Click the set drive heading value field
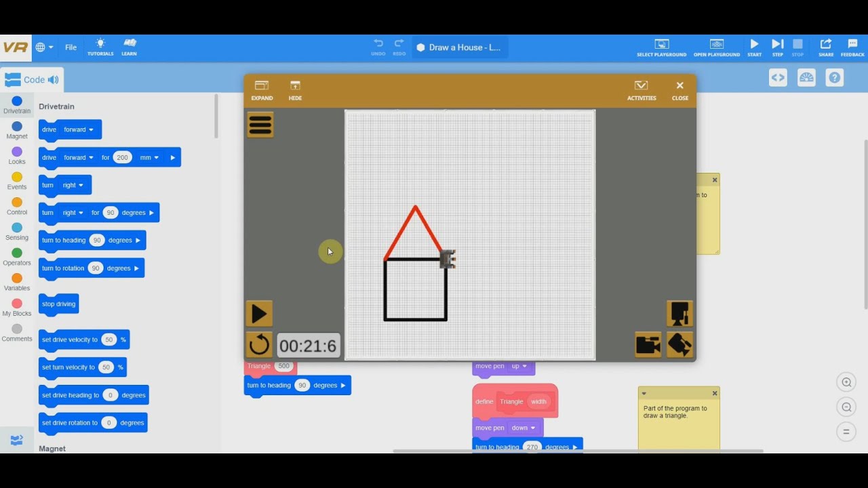Viewport: 868px width, 488px height. 111,395
